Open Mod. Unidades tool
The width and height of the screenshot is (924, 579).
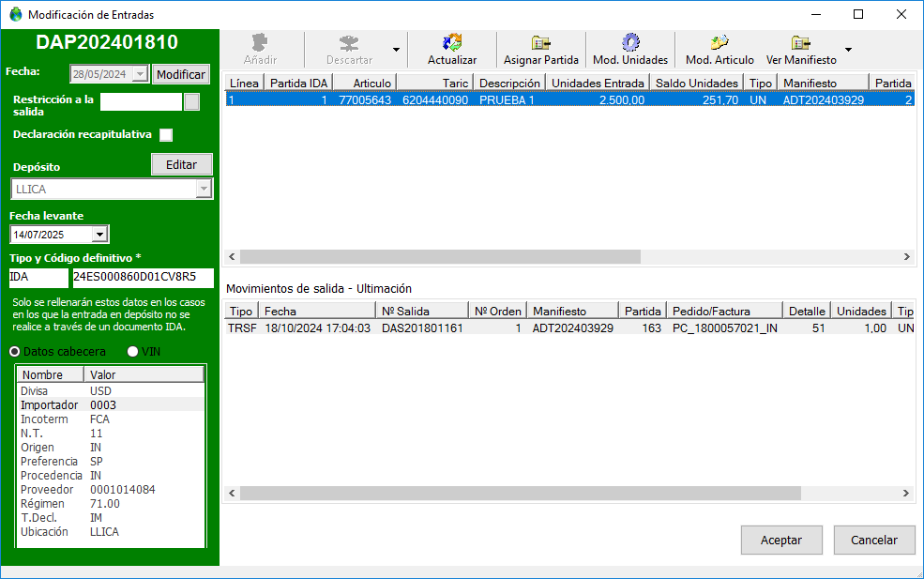click(x=630, y=43)
